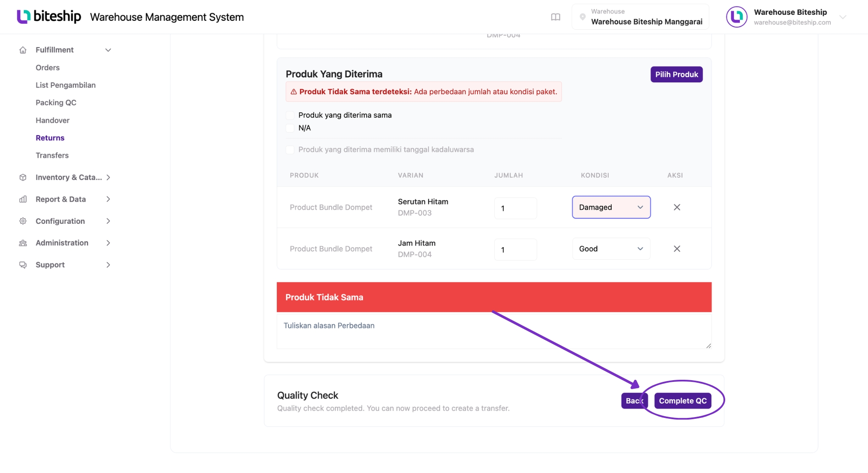
Task: Click the Warehouse Biteship profile avatar
Action: click(737, 17)
